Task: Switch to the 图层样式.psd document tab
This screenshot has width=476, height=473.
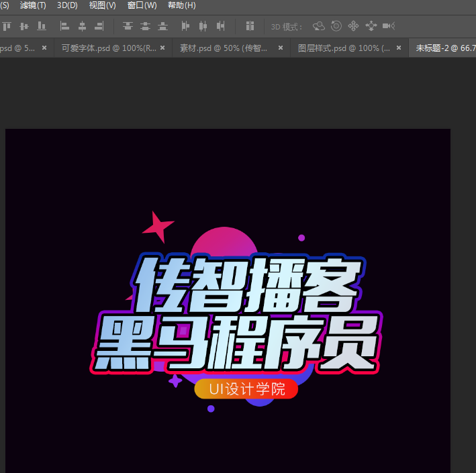Action: [343, 48]
